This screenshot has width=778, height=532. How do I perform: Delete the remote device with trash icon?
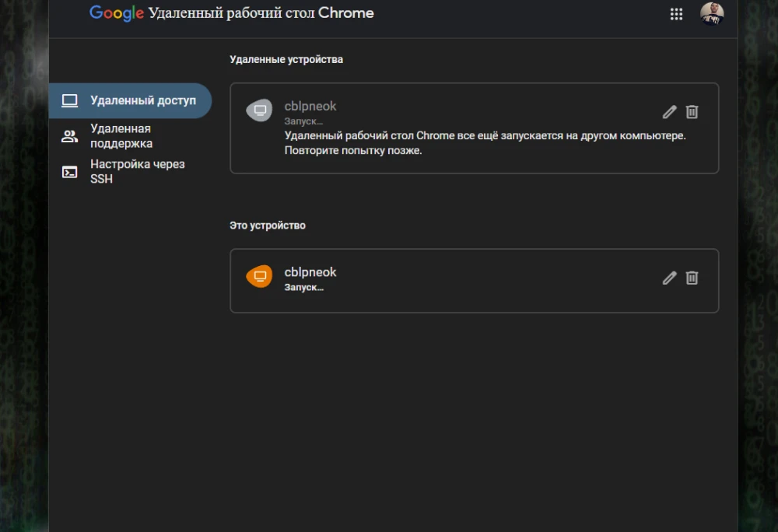(x=692, y=112)
